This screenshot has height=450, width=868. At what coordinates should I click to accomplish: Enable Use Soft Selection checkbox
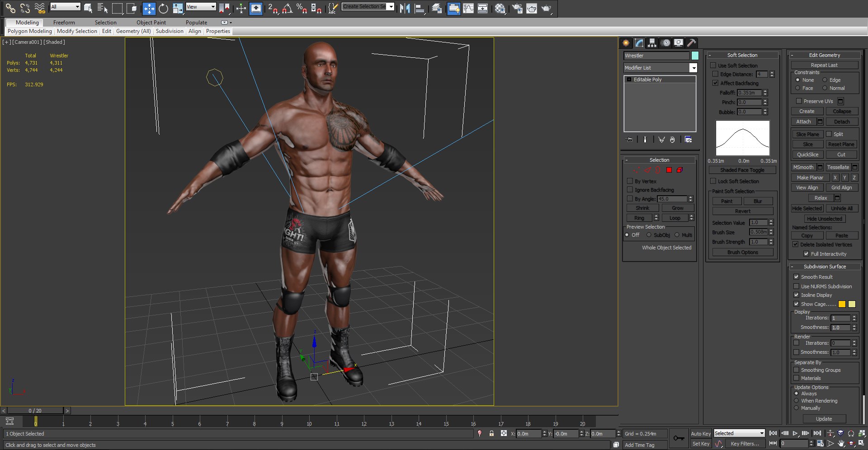coord(713,66)
